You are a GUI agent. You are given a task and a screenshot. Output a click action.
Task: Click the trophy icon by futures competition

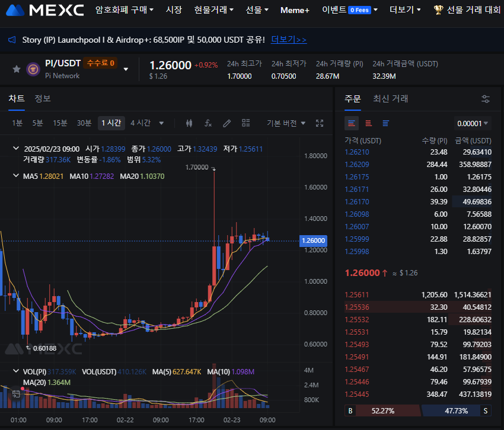438,10
